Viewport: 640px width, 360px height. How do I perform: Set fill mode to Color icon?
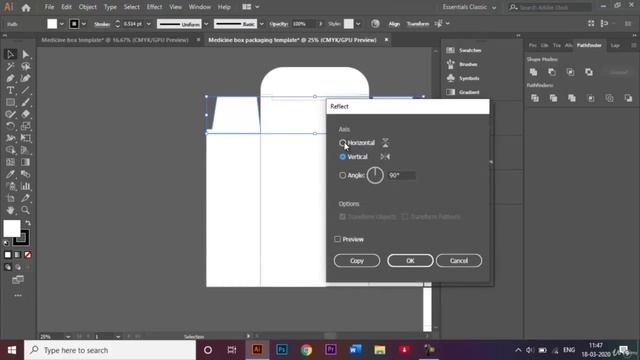click(x=8, y=255)
